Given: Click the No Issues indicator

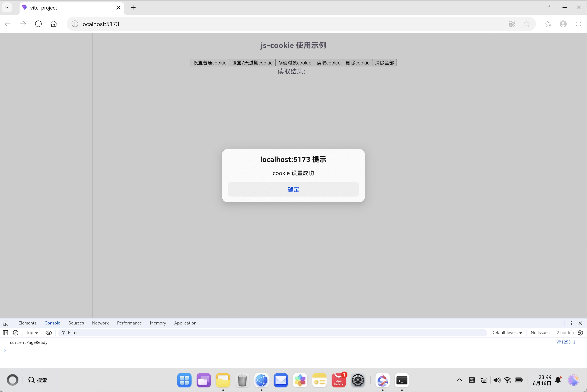Looking at the screenshot, I should point(540,333).
